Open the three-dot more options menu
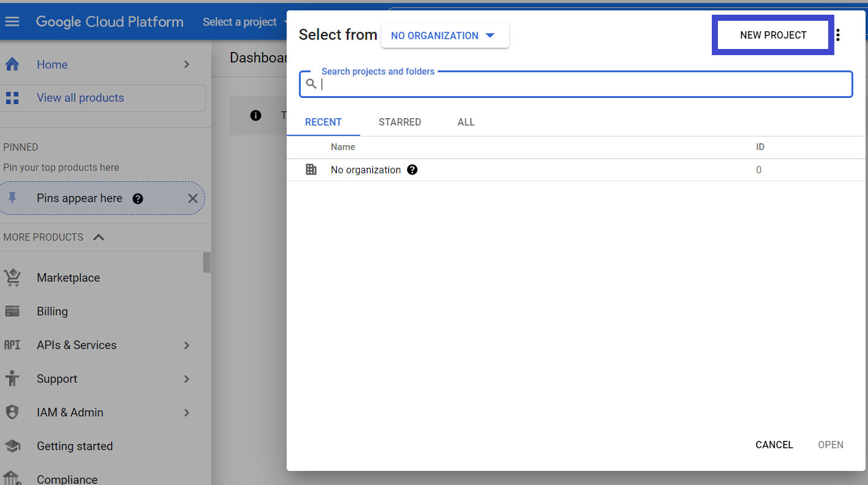Image resolution: width=868 pixels, height=485 pixels. (838, 35)
